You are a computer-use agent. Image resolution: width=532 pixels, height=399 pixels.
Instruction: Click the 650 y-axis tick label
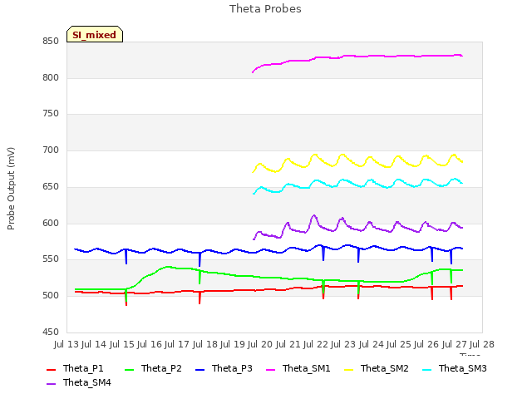[x=51, y=186]
